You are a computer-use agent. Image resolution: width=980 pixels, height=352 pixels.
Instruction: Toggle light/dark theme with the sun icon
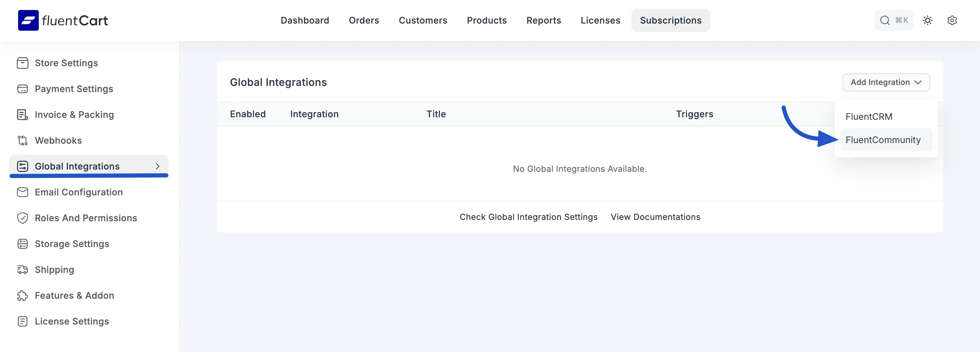(927, 20)
